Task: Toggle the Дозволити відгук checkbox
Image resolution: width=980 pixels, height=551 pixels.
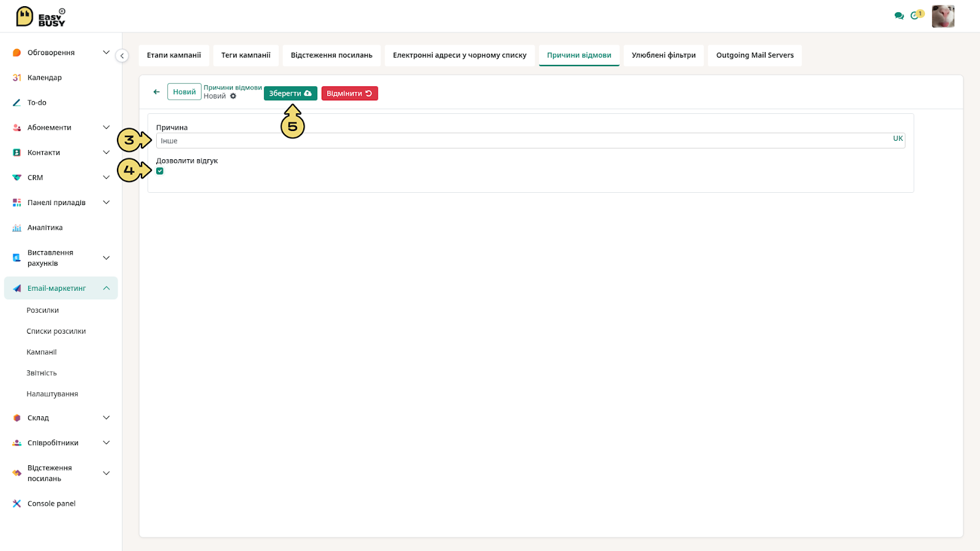Action: pyautogui.click(x=160, y=171)
